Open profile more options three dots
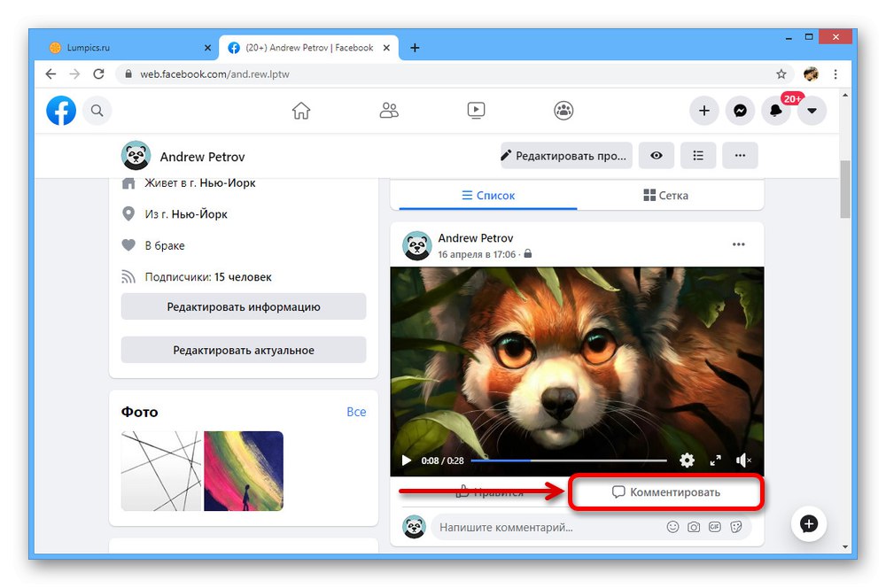This screenshot has width=886, height=588. coord(740,155)
